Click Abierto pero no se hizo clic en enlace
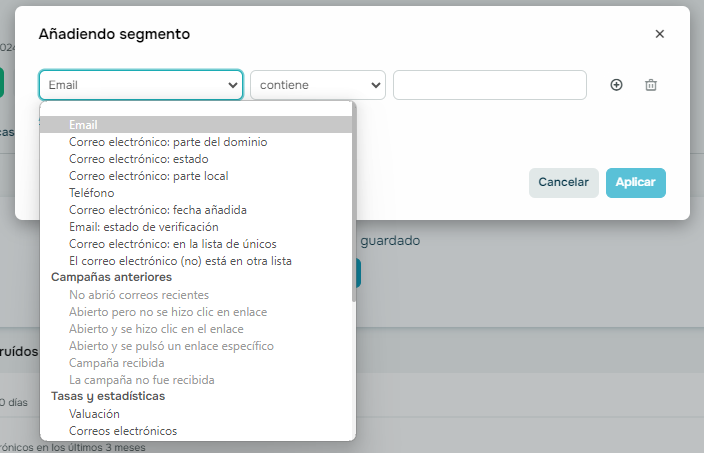 tap(196, 312)
